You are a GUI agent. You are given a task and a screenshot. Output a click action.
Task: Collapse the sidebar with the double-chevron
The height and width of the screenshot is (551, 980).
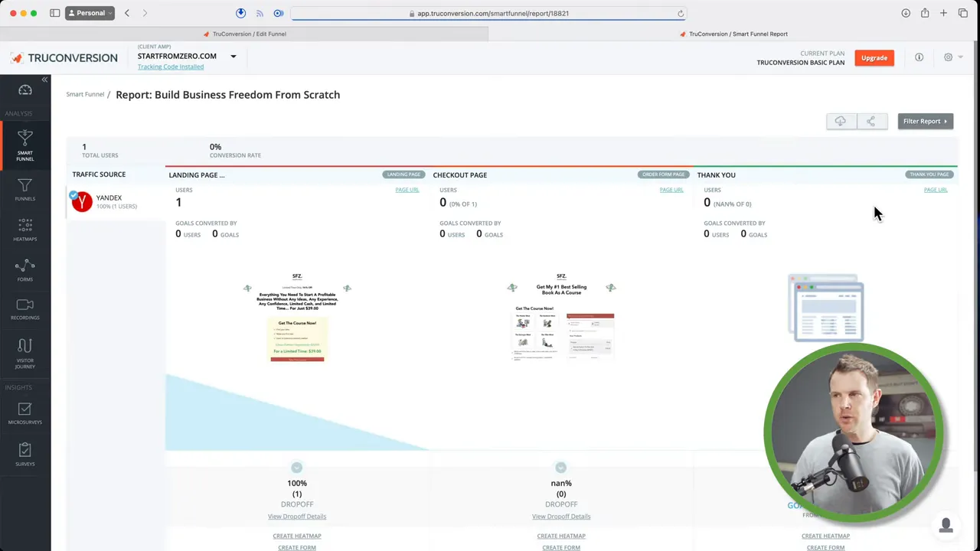(x=44, y=80)
